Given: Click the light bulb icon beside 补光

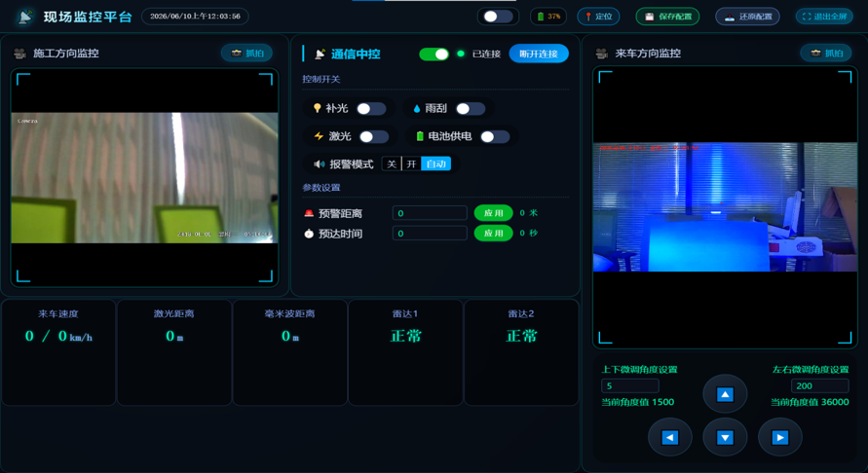Looking at the screenshot, I should click(x=318, y=108).
